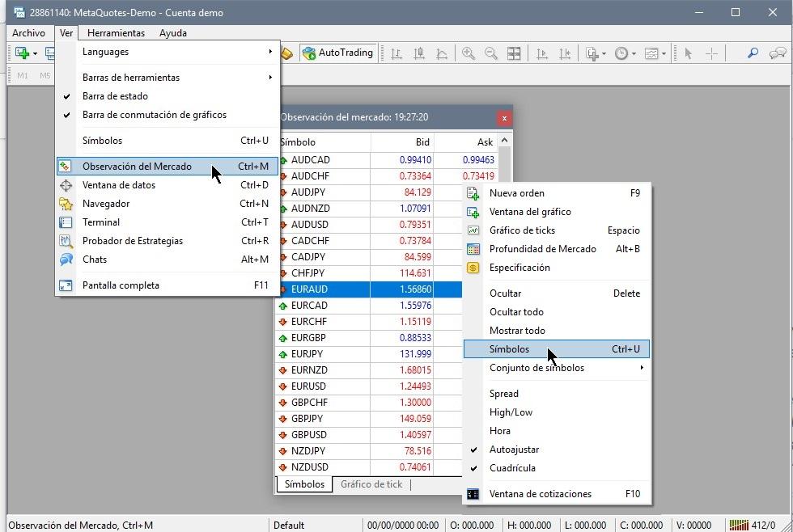This screenshot has width=793, height=532.
Task: Switch to Símbolos tab of market watch
Action: (x=304, y=484)
